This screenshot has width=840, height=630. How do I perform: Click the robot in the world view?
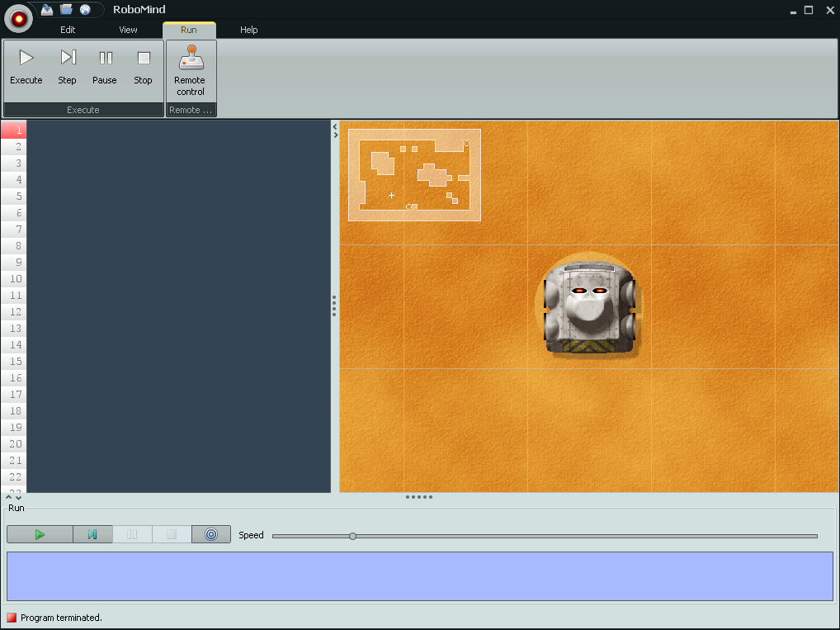(x=589, y=306)
